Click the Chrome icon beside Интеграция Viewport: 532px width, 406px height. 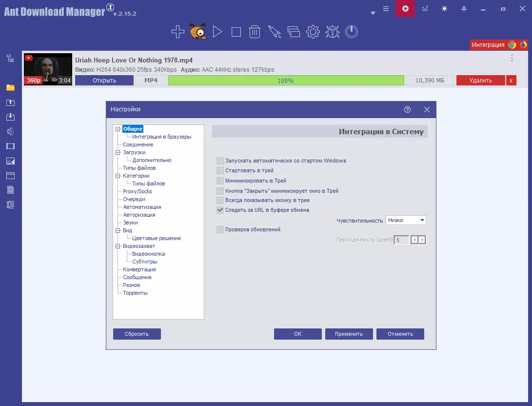512,45
